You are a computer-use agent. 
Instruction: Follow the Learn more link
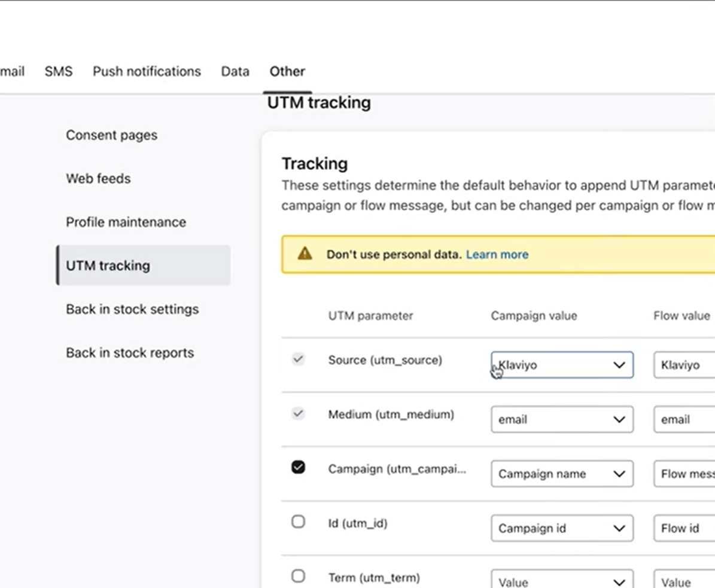(497, 254)
